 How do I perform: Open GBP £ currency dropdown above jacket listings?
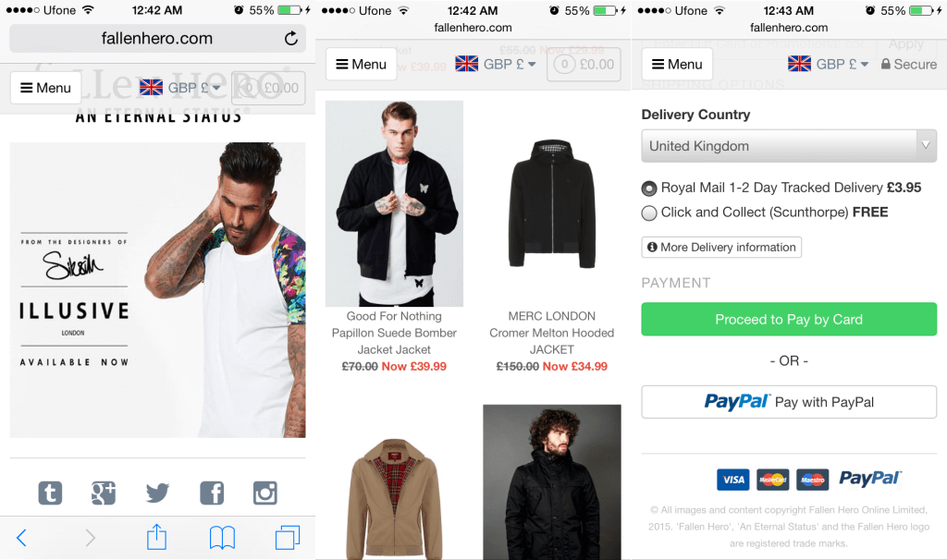point(496,64)
